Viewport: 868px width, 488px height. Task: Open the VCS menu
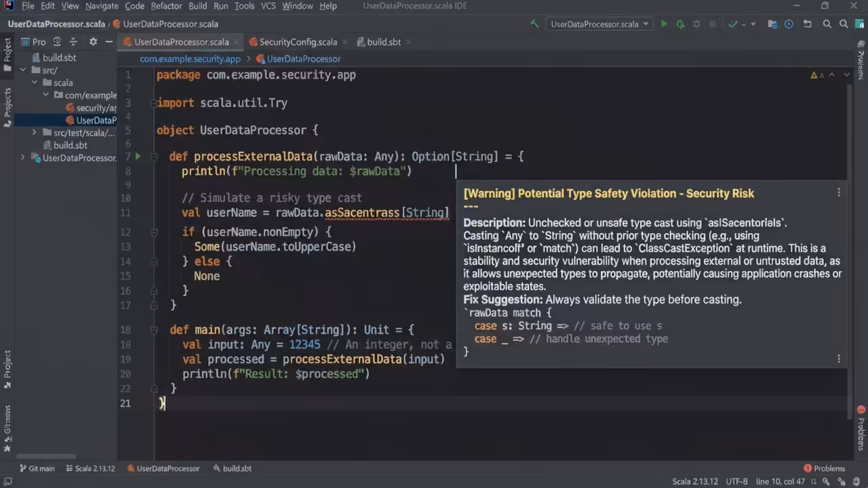(268, 6)
